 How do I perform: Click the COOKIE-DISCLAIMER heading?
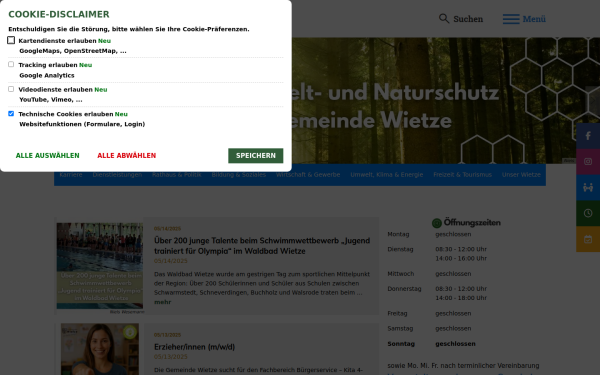(59, 14)
